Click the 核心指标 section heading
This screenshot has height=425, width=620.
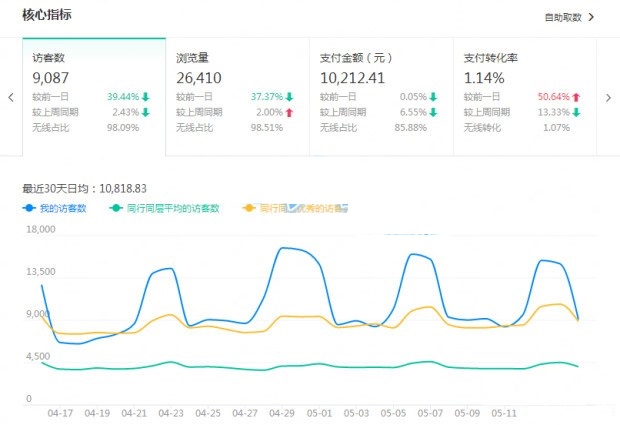pos(46,16)
